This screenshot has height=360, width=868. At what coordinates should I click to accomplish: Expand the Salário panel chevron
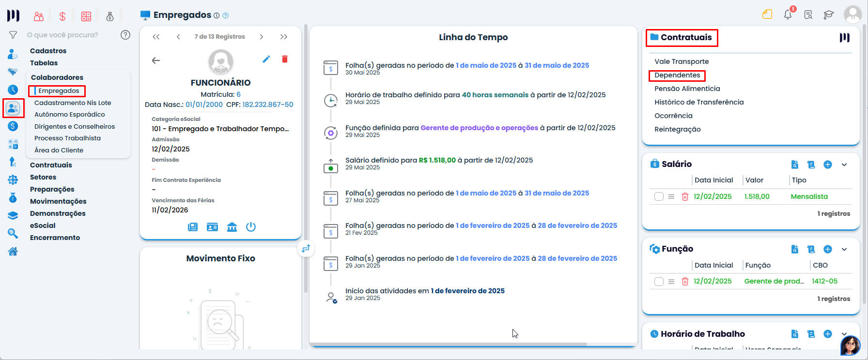point(844,165)
